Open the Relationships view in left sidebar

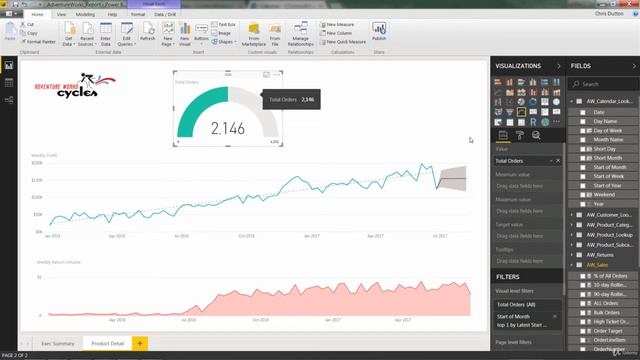(x=9, y=100)
